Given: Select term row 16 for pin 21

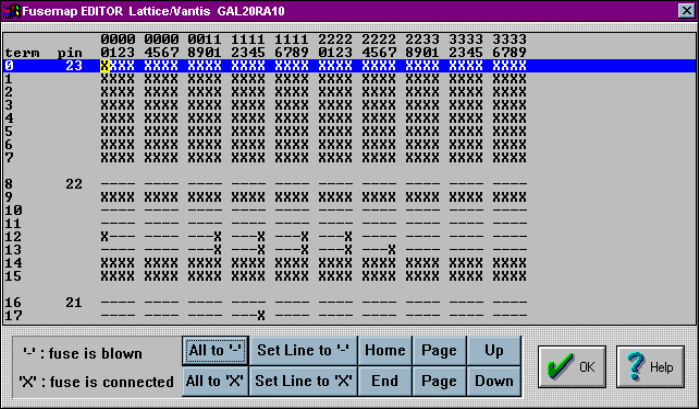Looking at the screenshot, I should pos(350,302).
